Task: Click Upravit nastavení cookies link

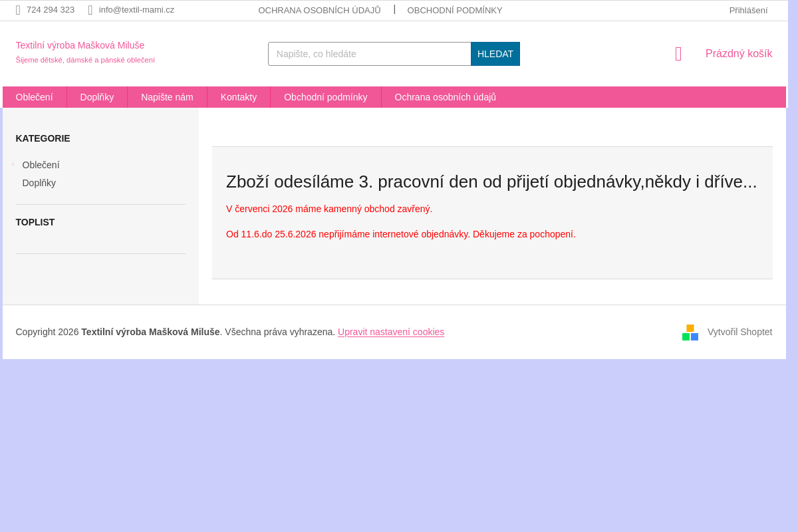Action: click(391, 332)
